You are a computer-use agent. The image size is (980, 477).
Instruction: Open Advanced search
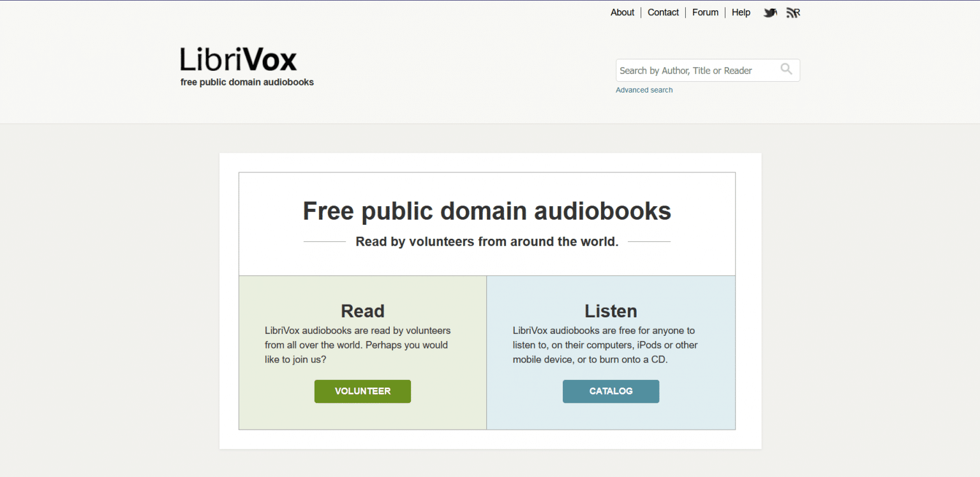pyautogui.click(x=644, y=89)
